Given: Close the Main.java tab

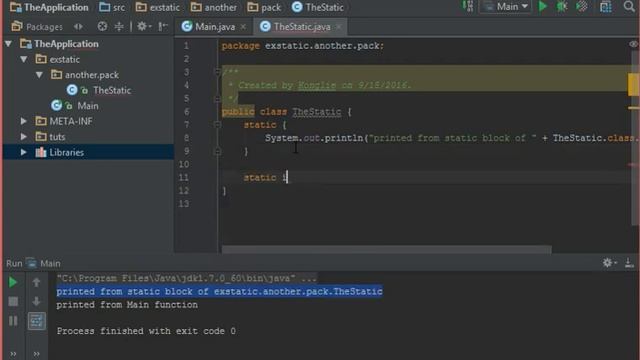Looking at the screenshot, I should 243,27.
